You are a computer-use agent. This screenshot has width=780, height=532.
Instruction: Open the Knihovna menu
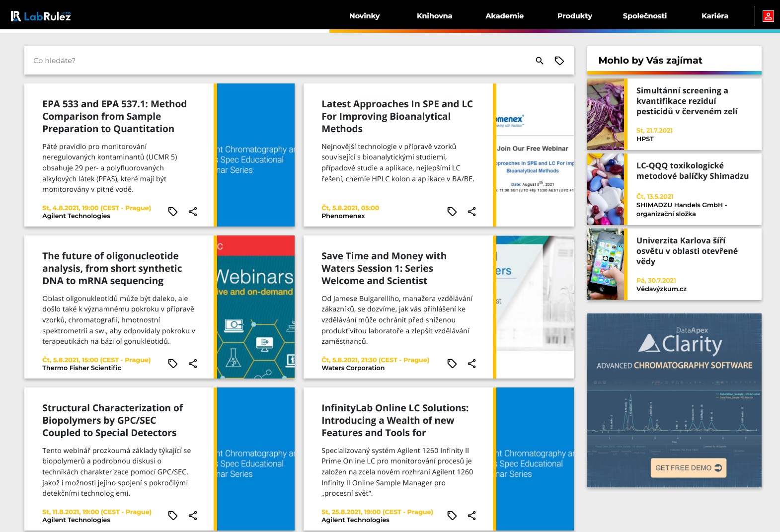tap(434, 16)
